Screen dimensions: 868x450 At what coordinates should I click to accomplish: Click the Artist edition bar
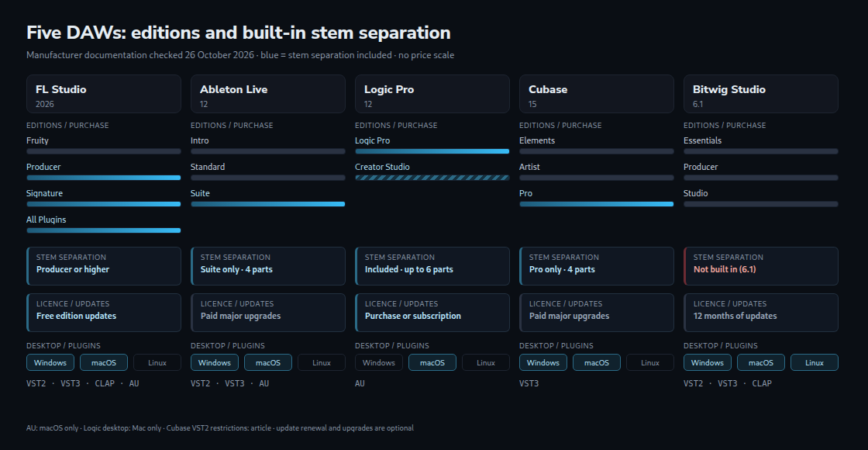597,178
